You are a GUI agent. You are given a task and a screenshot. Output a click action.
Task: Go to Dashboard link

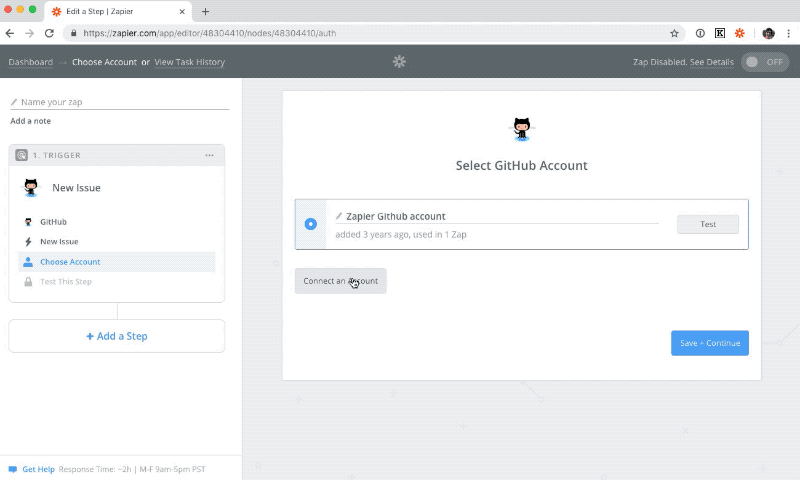31,62
